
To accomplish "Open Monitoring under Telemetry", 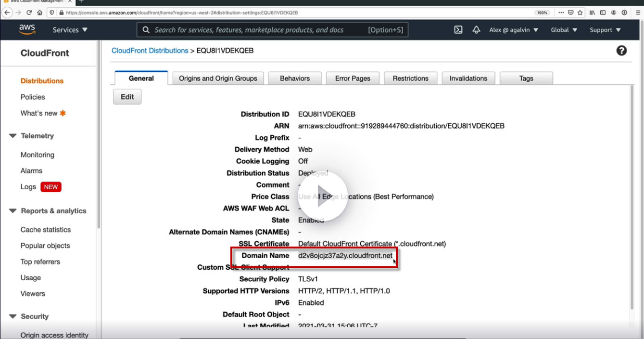I will click(38, 155).
